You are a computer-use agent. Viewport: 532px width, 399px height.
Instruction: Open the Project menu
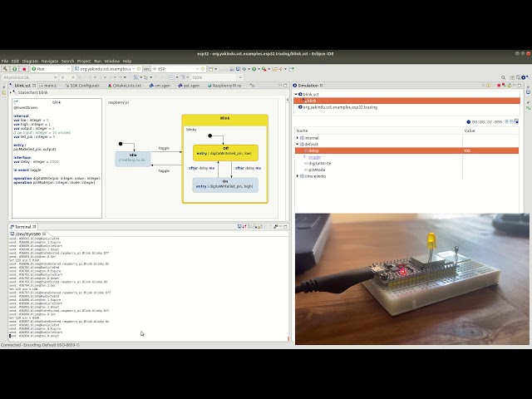pyautogui.click(x=84, y=61)
